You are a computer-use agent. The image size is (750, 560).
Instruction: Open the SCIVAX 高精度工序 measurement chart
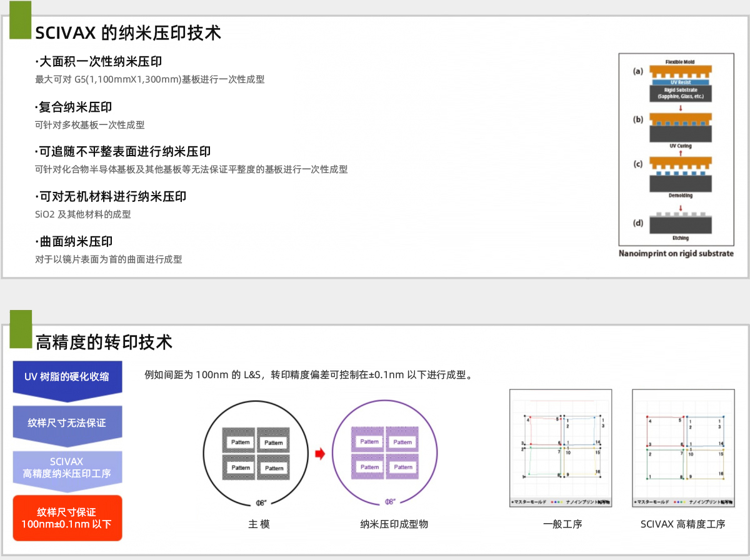point(683,447)
